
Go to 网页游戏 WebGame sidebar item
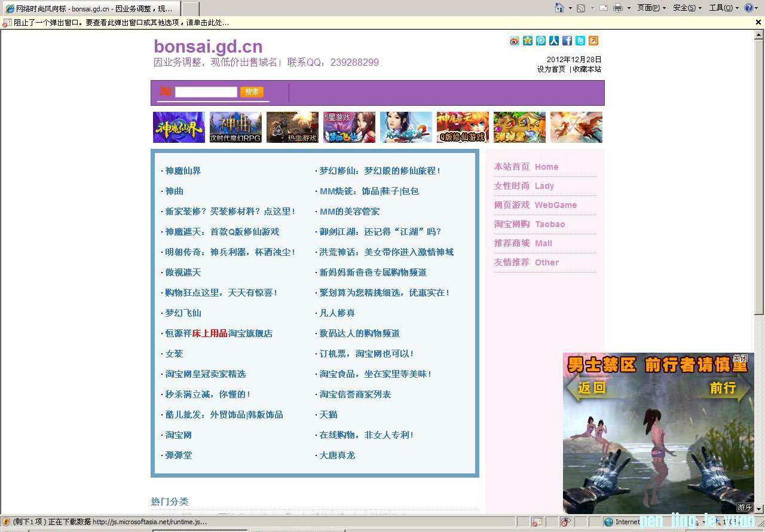pyautogui.click(x=535, y=205)
